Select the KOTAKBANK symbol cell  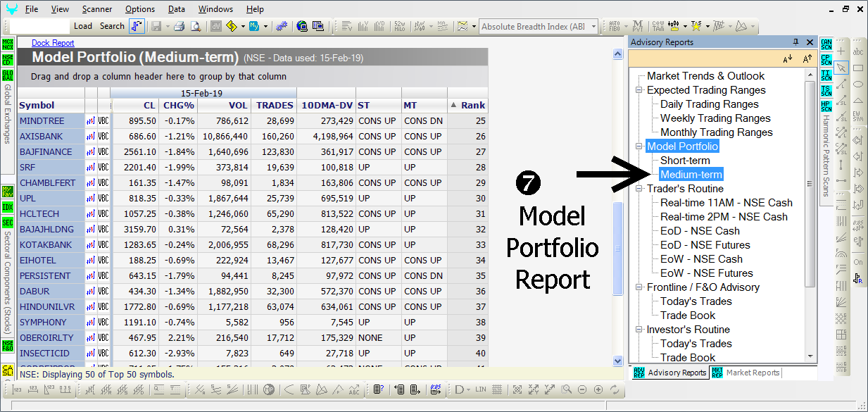tap(51, 245)
